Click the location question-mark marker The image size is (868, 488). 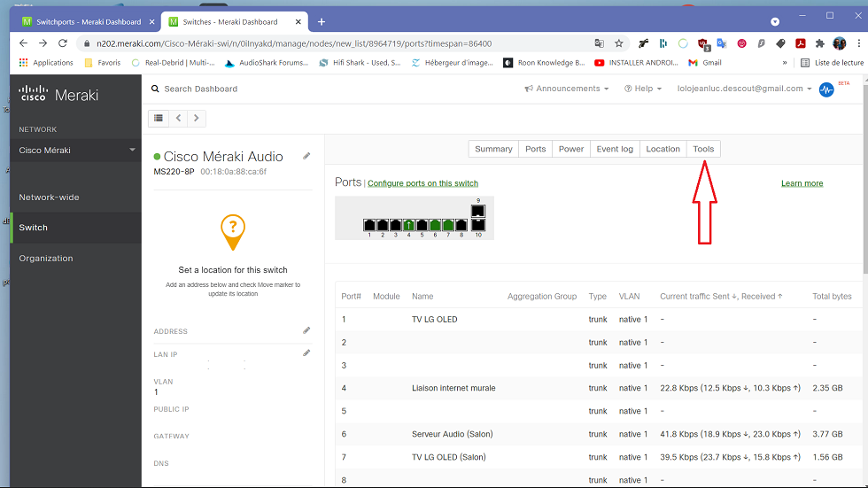(232, 232)
